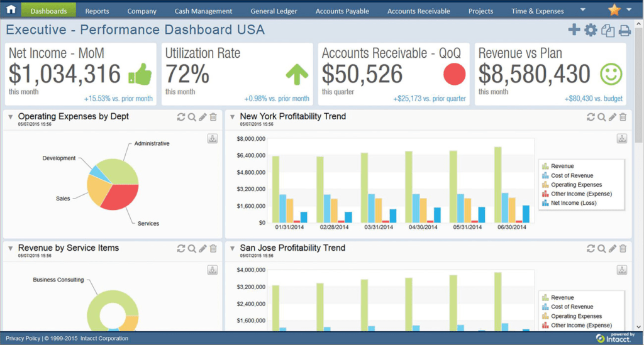Open the favorites star icon
The width and height of the screenshot is (644, 345).
[614, 9]
